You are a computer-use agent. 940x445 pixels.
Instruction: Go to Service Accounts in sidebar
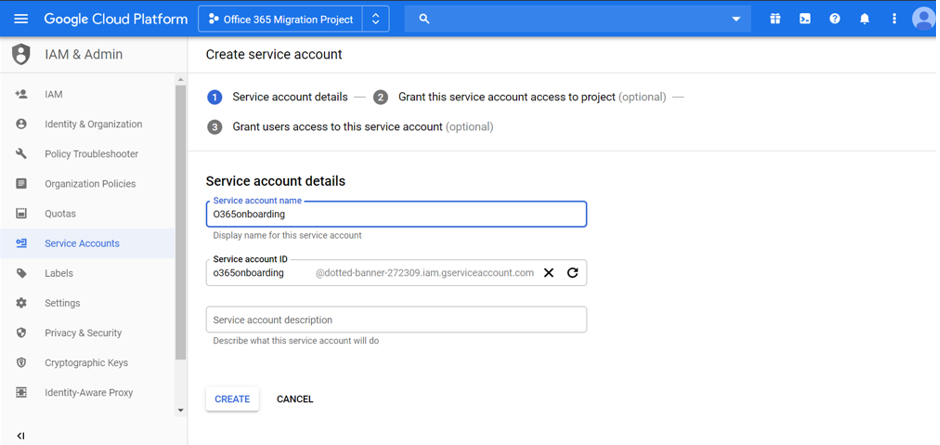pos(81,243)
